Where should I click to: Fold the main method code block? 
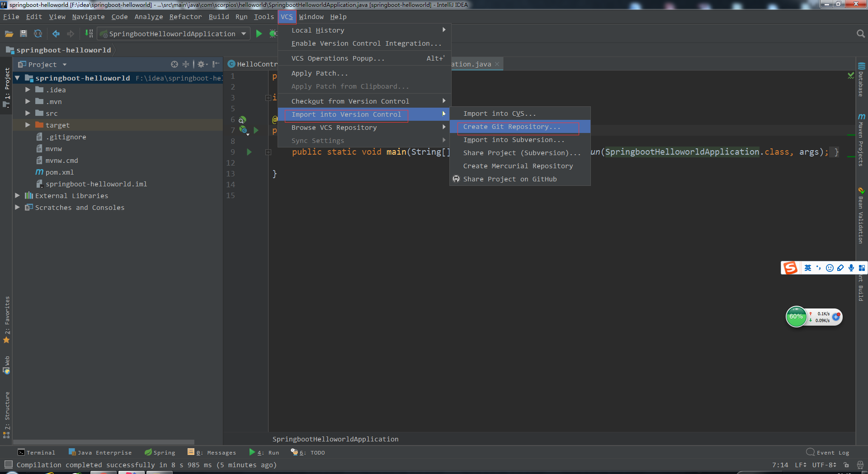tap(268, 152)
